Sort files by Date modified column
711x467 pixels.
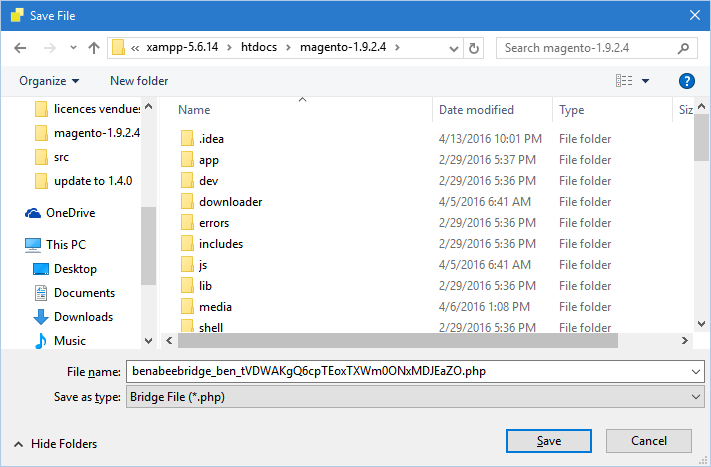click(476, 110)
